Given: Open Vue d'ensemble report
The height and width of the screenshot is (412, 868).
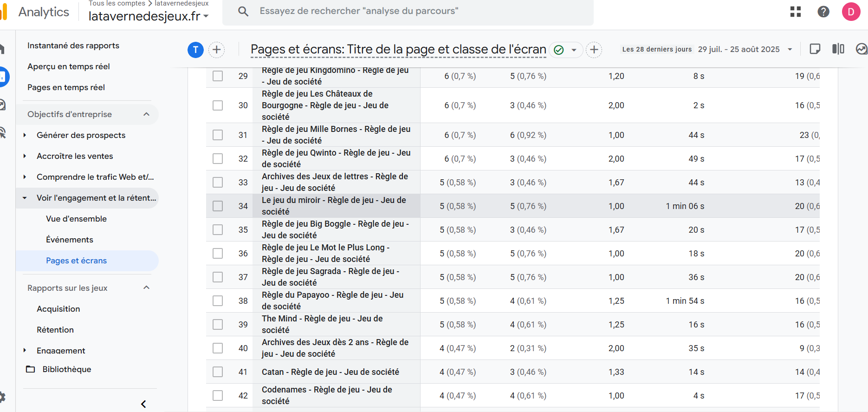Looking at the screenshot, I should 76,219.
